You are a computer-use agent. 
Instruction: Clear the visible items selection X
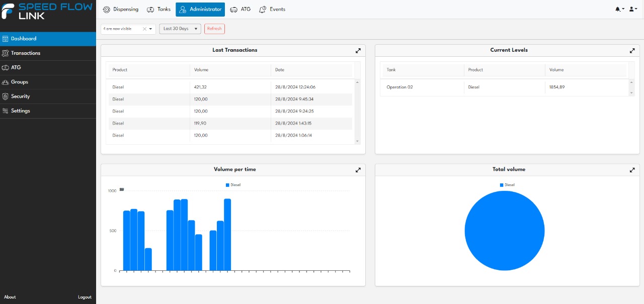[x=144, y=29]
